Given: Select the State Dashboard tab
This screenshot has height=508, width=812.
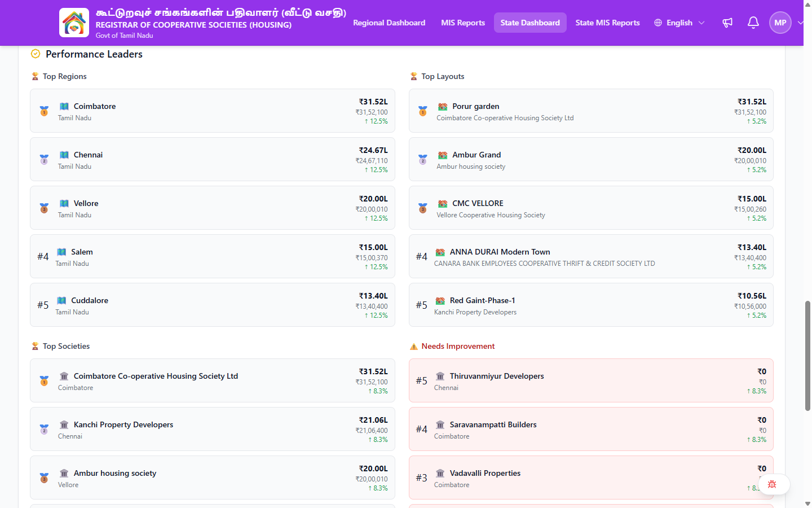Looking at the screenshot, I should (530, 23).
